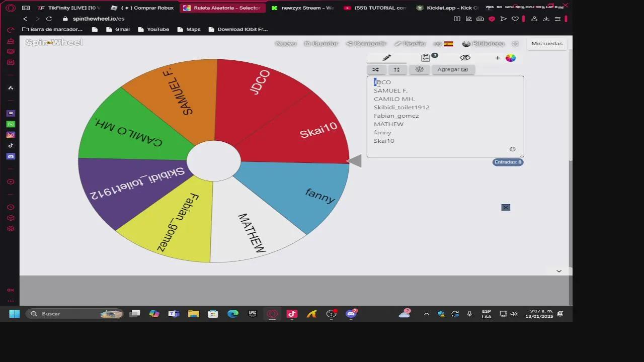The height and width of the screenshot is (362, 644).
Task: Click the AI brain icon button
Action: pyautogui.click(x=419, y=69)
